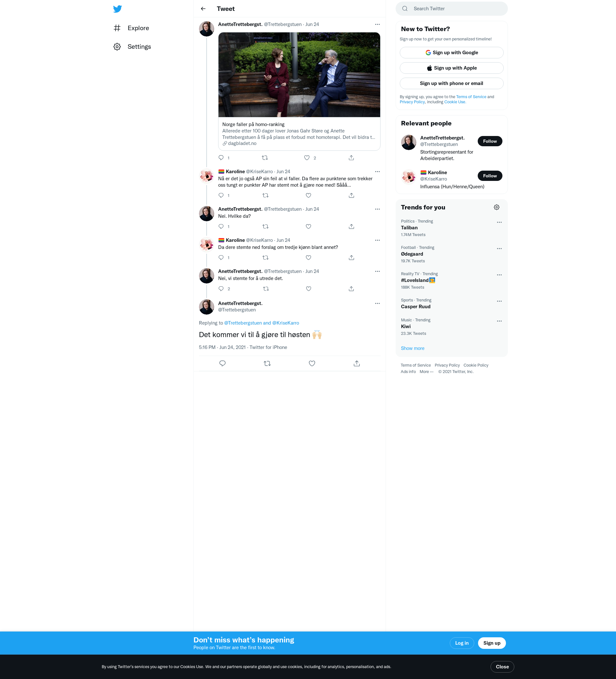Open more options on main 'til høsten' tweet
Viewport: 616px width, 679px height.
point(377,303)
